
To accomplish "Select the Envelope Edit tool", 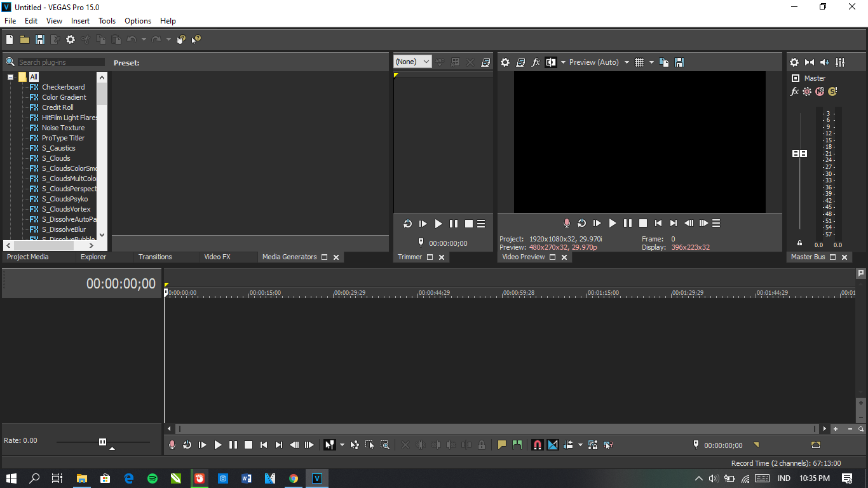I will [x=355, y=445].
